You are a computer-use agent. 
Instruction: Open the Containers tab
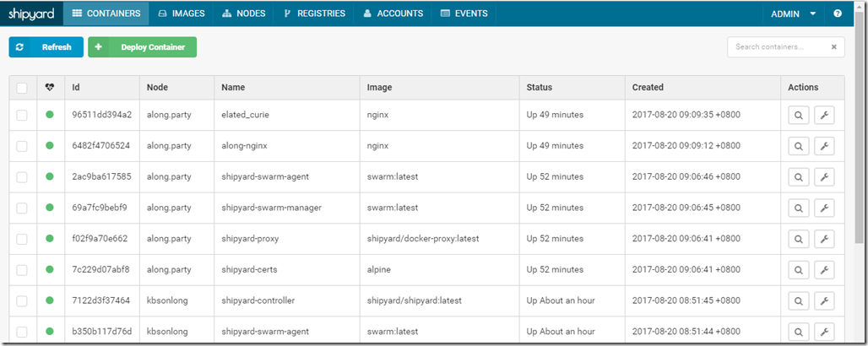pyautogui.click(x=106, y=14)
